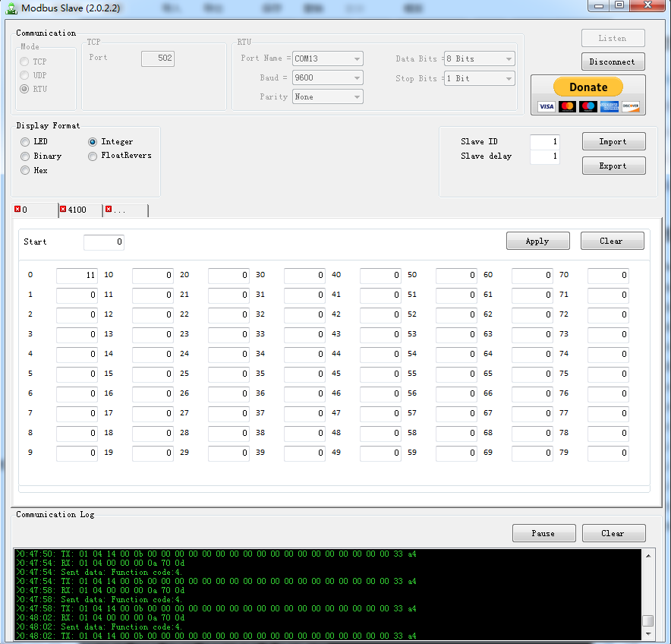This screenshot has height=644, width=671.
Task: Click the MasterCard icon under Donate
Action: (565, 106)
